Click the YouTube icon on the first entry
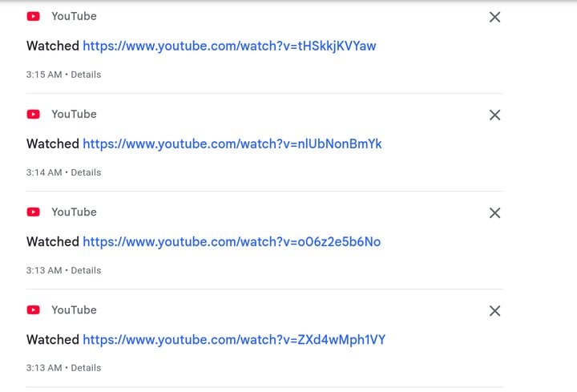Viewport: 577px width, 392px height. click(x=34, y=16)
